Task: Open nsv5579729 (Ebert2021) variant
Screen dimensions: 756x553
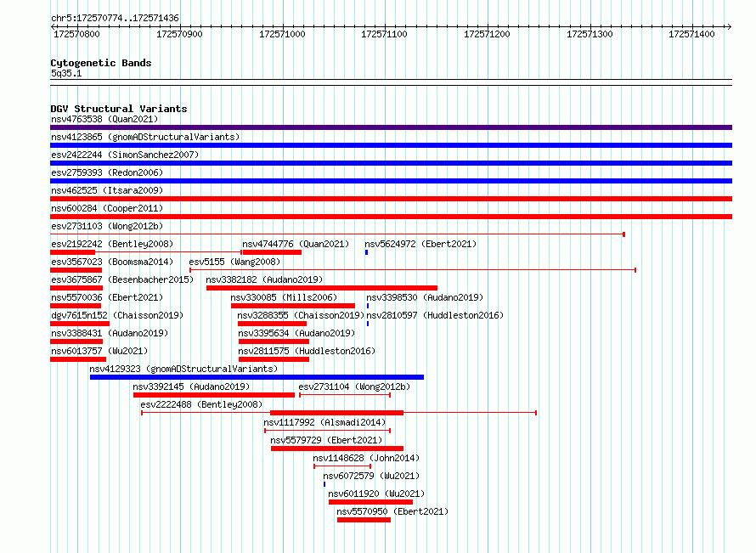Action: click(x=326, y=440)
